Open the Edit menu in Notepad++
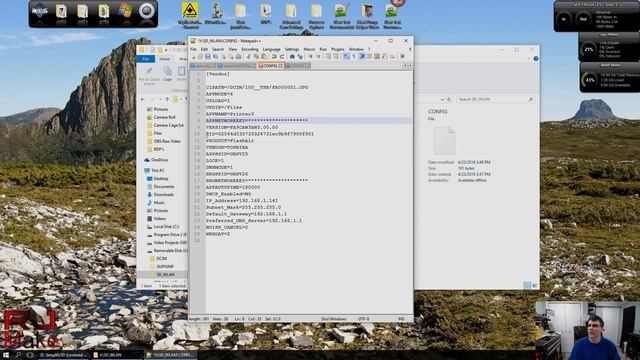 click(204, 49)
